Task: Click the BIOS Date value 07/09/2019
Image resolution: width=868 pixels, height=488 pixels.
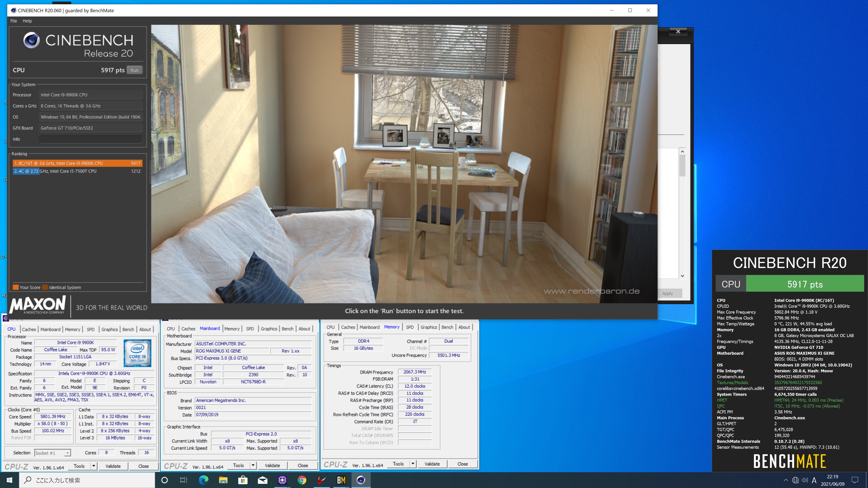Action: [x=253, y=415]
